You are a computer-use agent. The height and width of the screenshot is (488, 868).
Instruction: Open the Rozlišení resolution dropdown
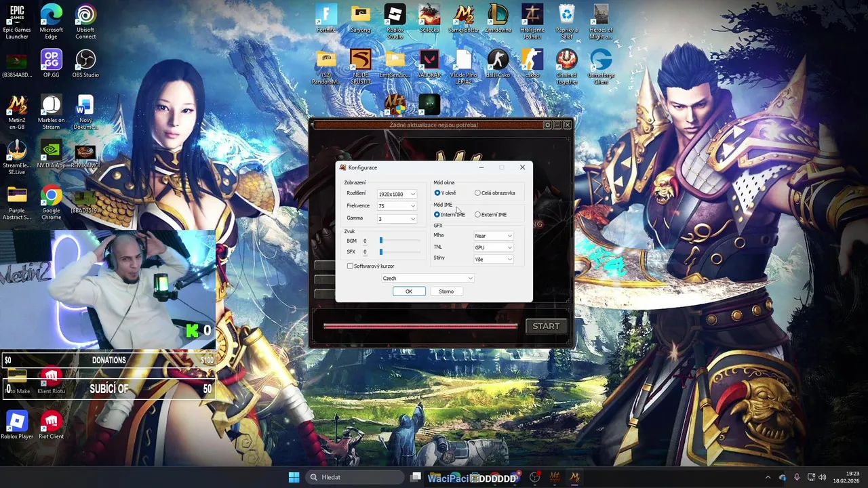tap(397, 195)
